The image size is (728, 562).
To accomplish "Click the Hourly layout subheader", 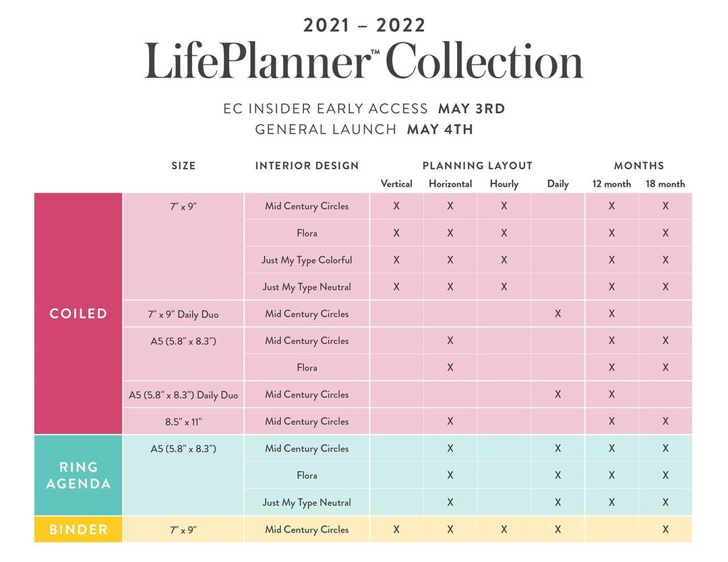I will [504, 184].
